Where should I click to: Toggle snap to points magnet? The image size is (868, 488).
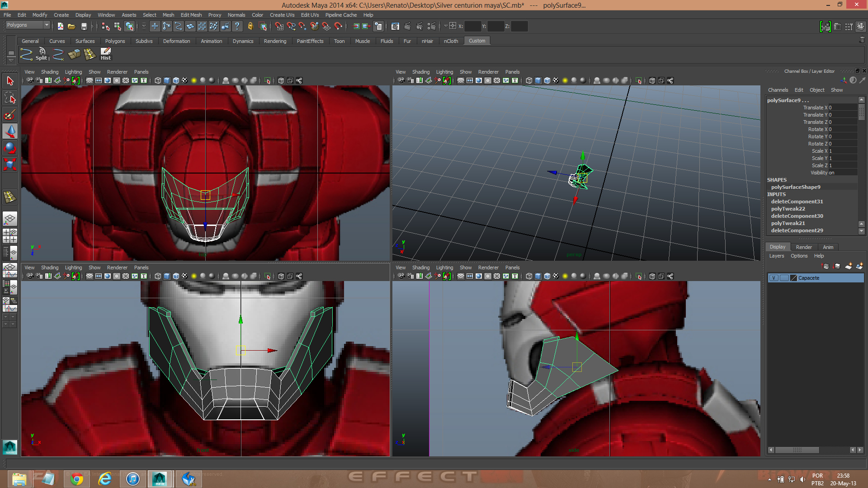pyautogui.click(x=303, y=26)
